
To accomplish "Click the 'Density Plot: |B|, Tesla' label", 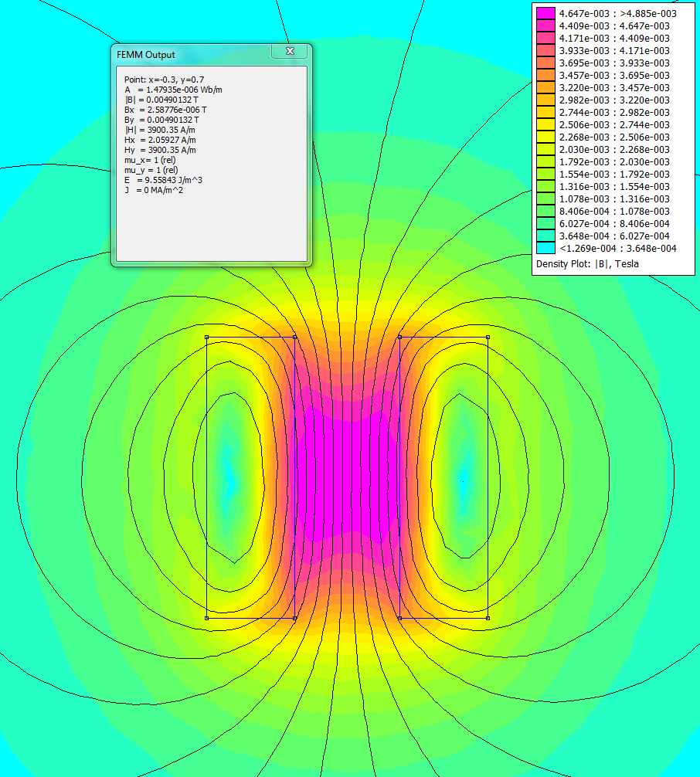I will (587, 263).
